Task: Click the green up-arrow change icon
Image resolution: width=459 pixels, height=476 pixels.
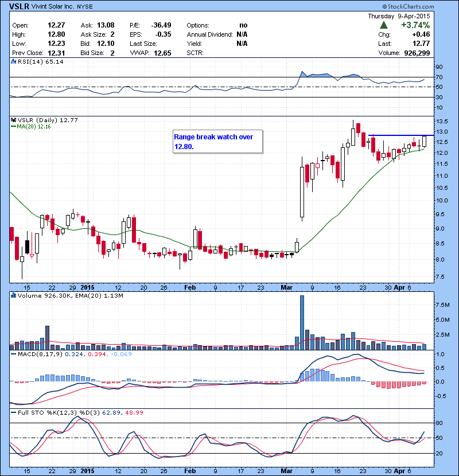Action: [384, 25]
